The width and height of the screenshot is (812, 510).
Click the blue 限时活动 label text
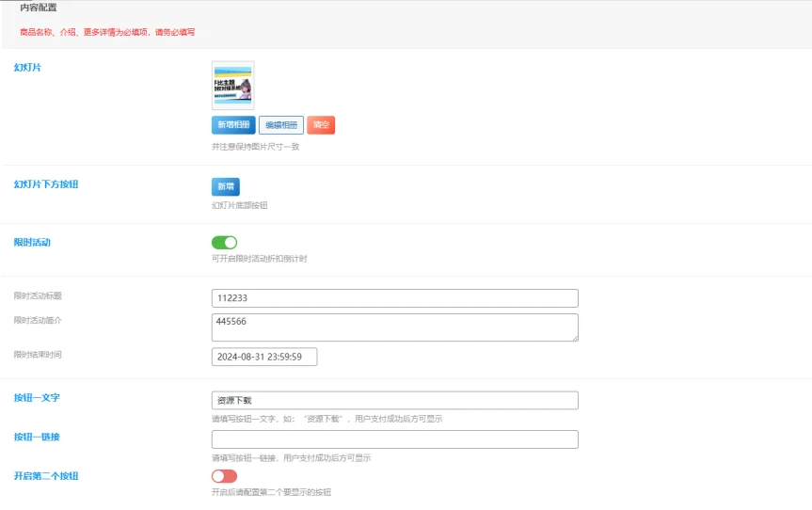[32, 243]
